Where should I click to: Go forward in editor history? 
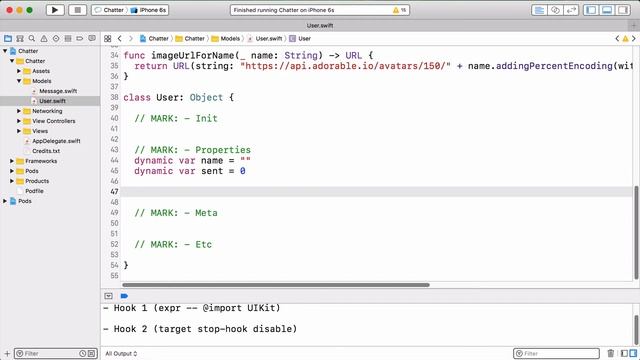click(131, 38)
